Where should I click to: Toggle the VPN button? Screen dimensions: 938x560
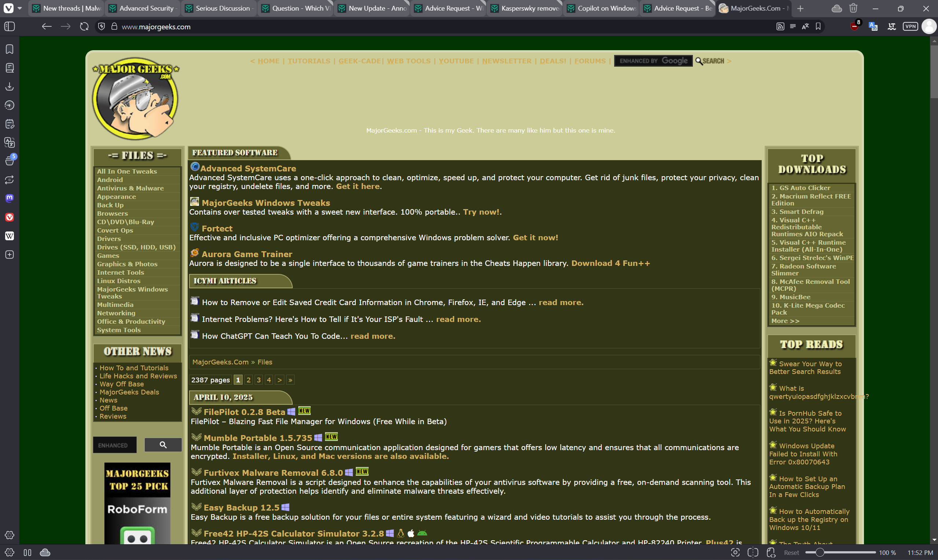pos(910,26)
